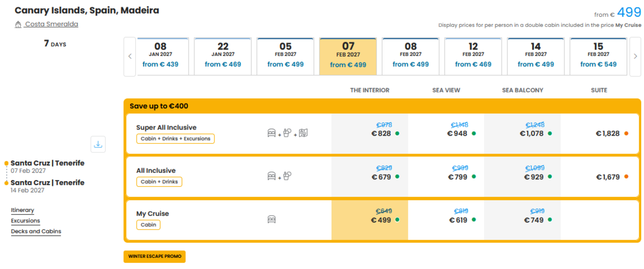Select the 08 Jan 2027 departure date

coord(160,56)
